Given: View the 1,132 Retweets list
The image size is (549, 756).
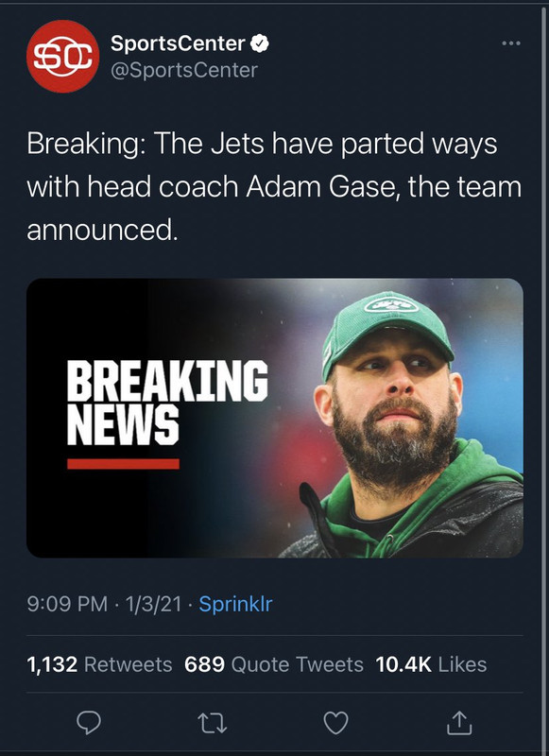Looking at the screenshot, I should pos(99,664).
